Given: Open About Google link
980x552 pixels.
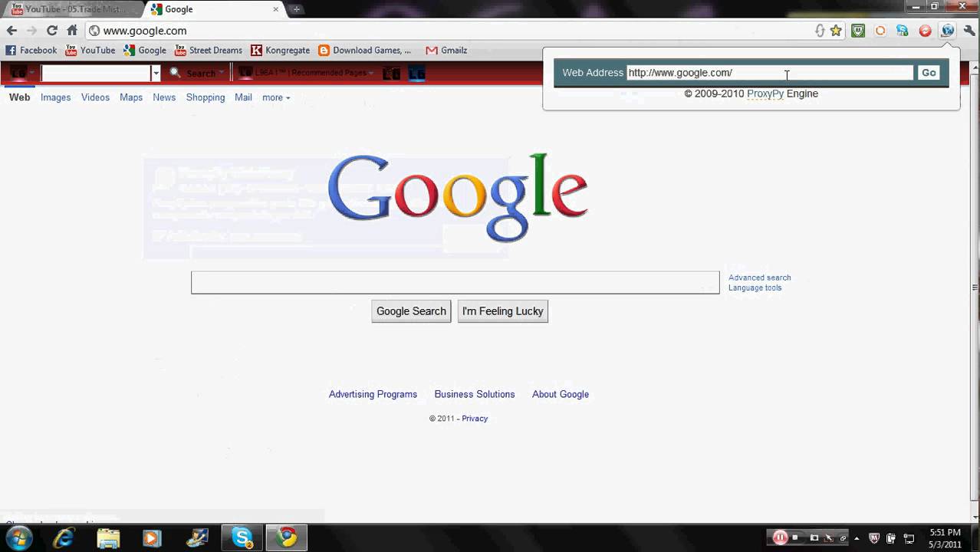Looking at the screenshot, I should 561,394.
